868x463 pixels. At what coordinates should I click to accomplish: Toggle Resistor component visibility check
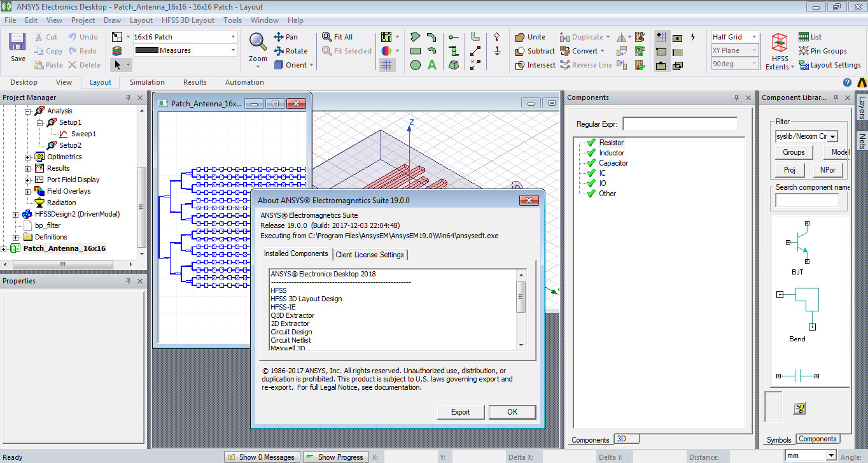(x=591, y=143)
